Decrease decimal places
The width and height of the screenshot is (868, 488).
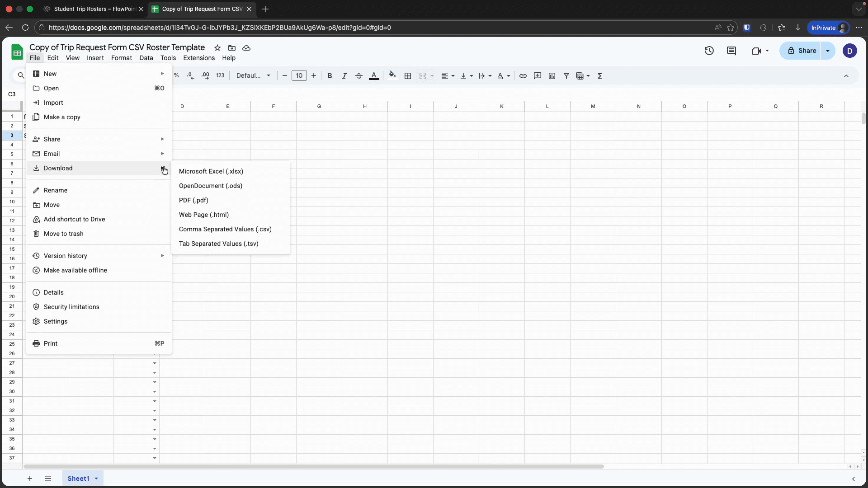pos(190,76)
